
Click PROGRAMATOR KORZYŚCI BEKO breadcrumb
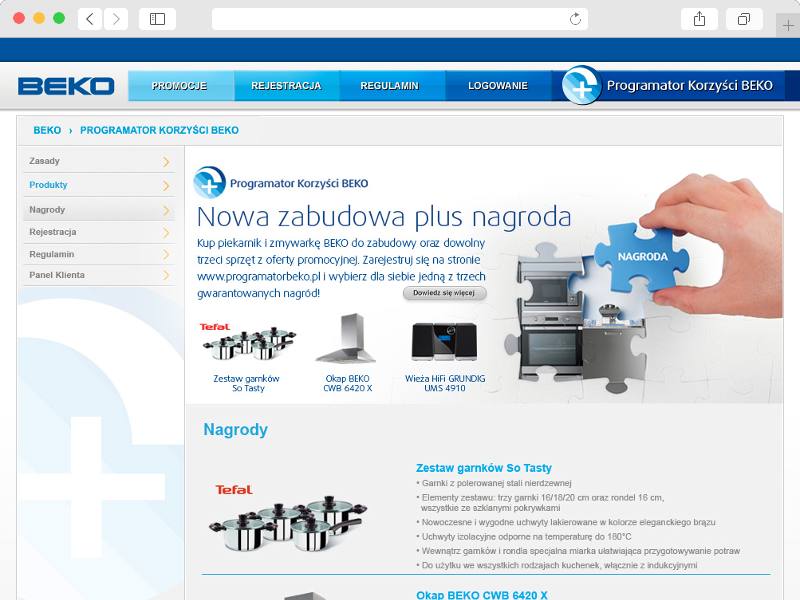pyautogui.click(x=159, y=130)
